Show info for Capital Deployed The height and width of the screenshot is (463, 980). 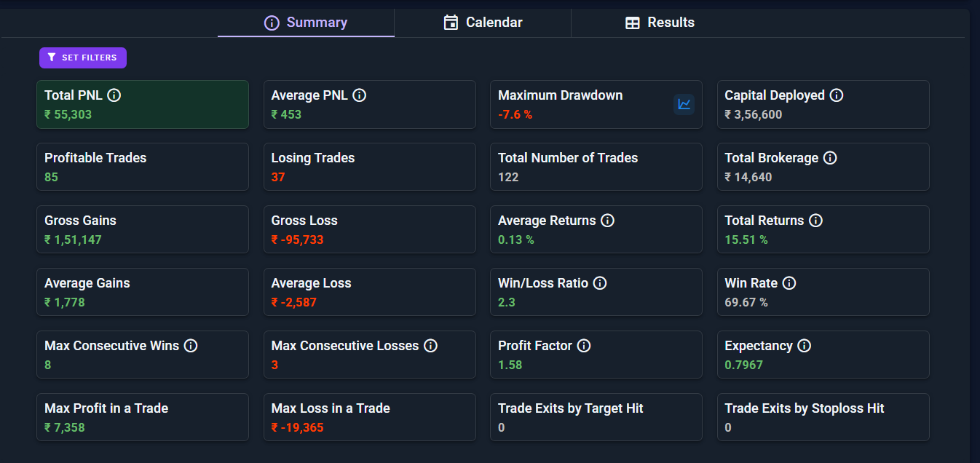pyautogui.click(x=837, y=95)
